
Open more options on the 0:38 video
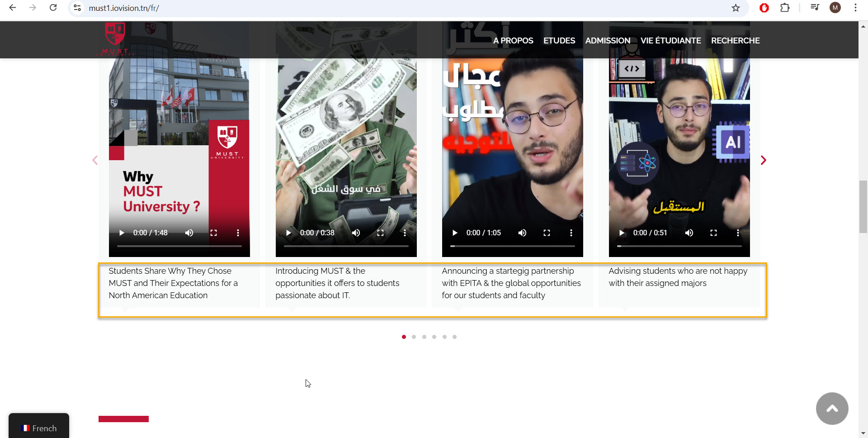pos(405,233)
